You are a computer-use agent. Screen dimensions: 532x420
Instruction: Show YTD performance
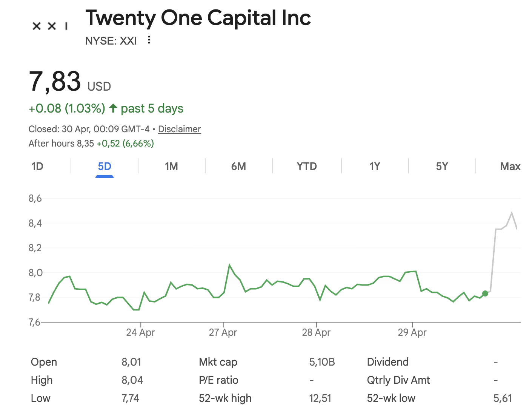pyautogui.click(x=306, y=166)
